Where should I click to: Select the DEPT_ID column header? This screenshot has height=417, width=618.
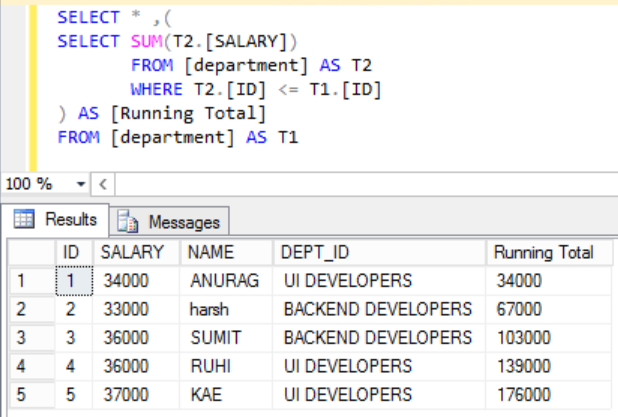click(x=379, y=252)
